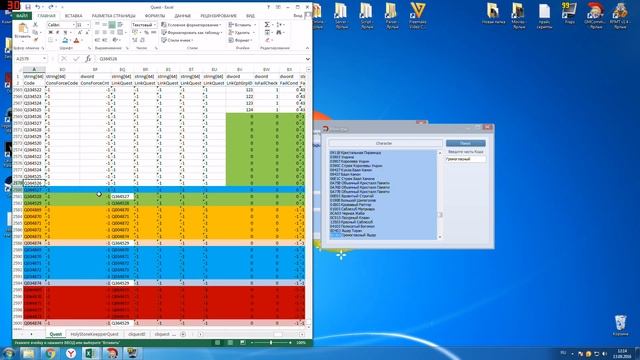Center the cell text horizontally
Screen dimensions: 640x360
104,32
